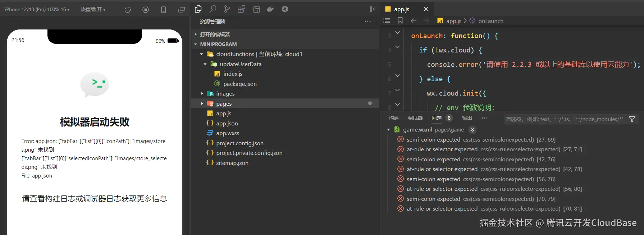
Task: Click the refresh/compile icon in simulator toolbar
Action: point(128,10)
